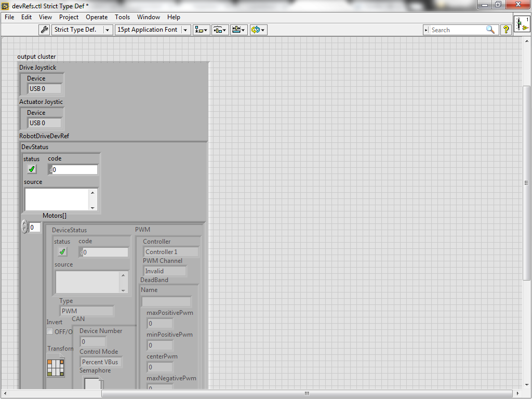Select the Controller 1 ring control
This screenshot has width=532, height=399.
pyautogui.click(x=171, y=252)
